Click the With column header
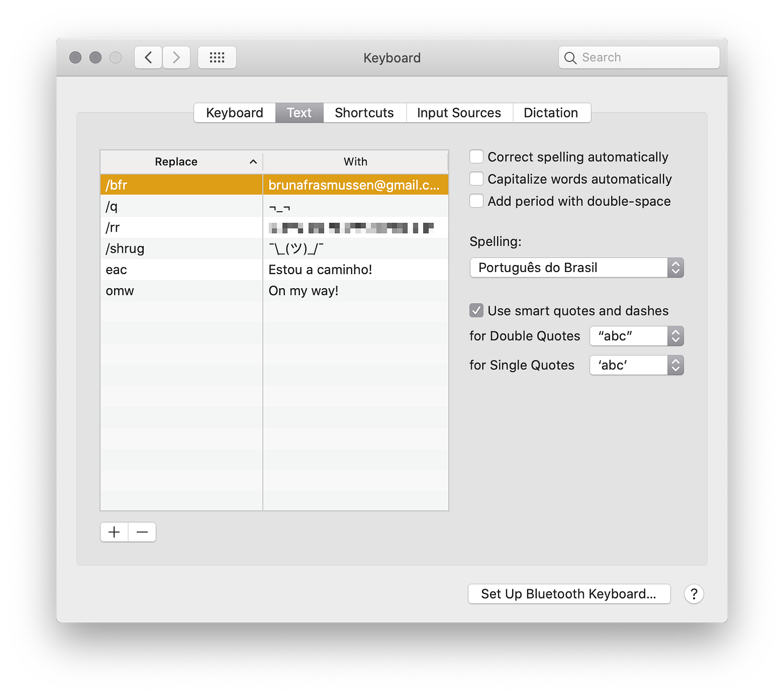 coord(355,162)
